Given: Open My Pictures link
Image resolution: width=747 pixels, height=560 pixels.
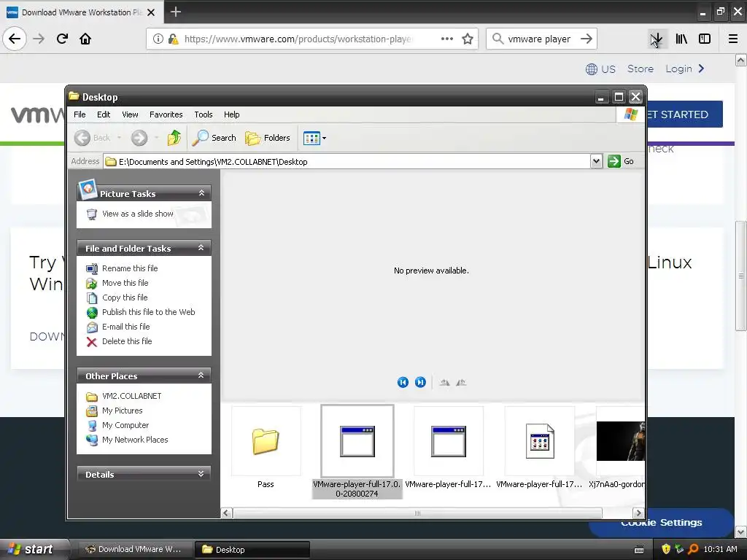Looking at the screenshot, I should (x=122, y=411).
